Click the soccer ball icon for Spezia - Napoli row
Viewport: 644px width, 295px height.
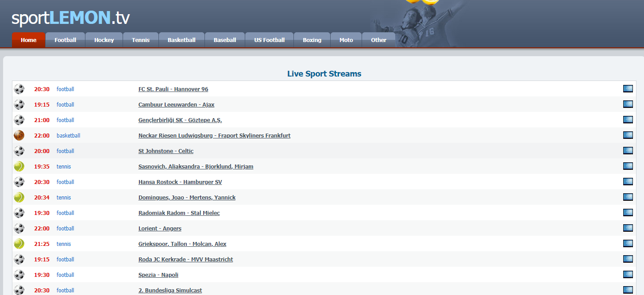(x=19, y=275)
